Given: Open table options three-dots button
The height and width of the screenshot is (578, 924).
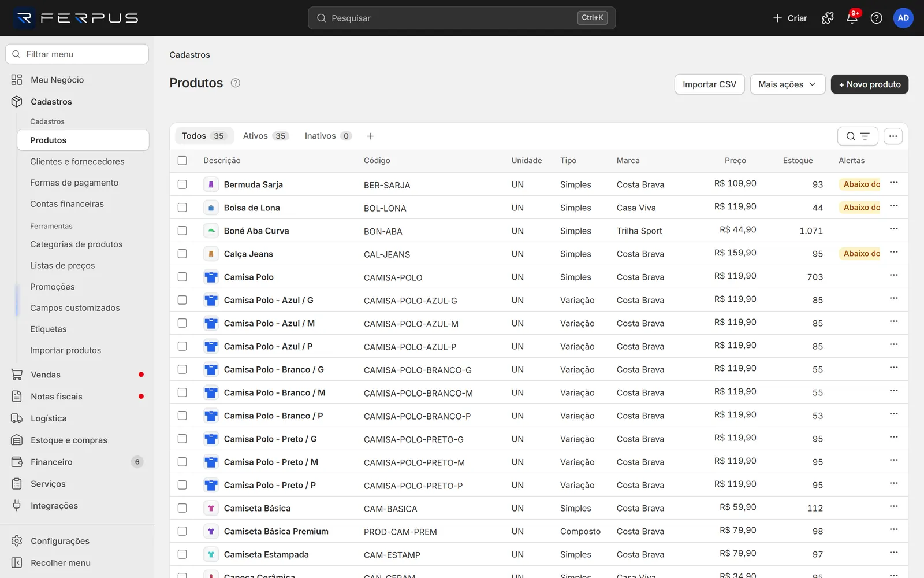Looking at the screenshot, I should click(893, 136).
